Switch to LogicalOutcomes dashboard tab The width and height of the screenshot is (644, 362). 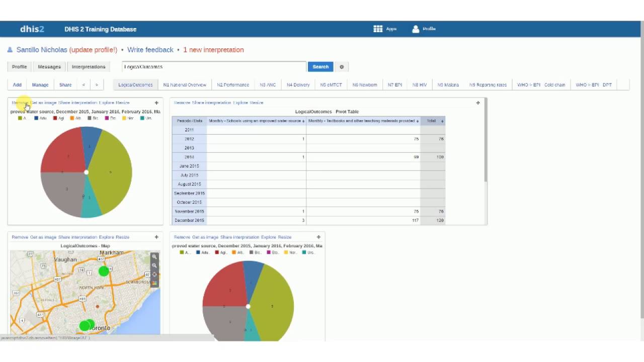(x=135, y=84)
